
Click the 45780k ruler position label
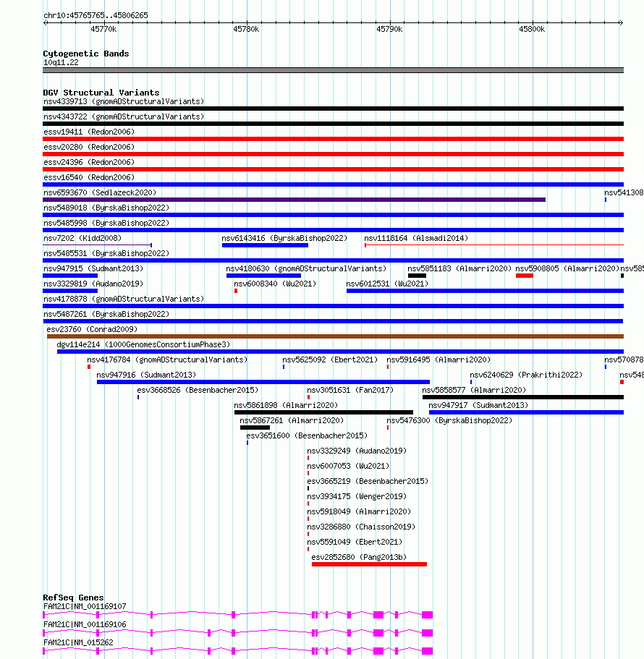246,29
